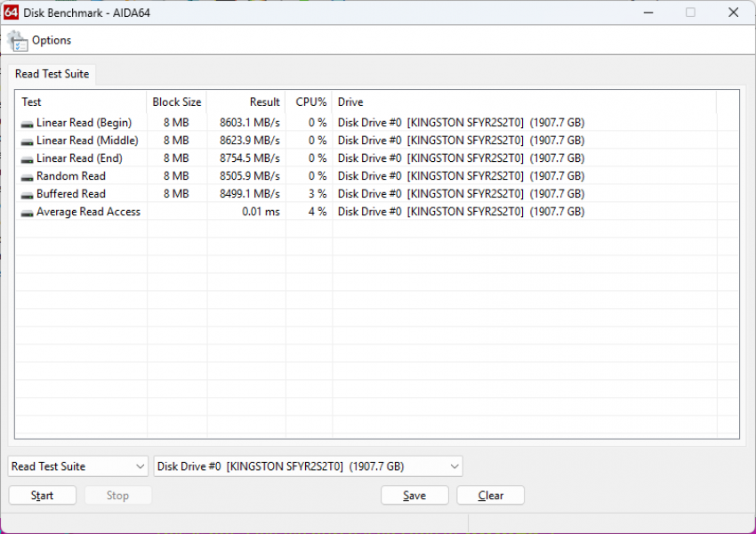This screenshot has width=756, height=534.
Task: Click the 8 MB block size for Linear Read (Begin)
Action: 176,123
